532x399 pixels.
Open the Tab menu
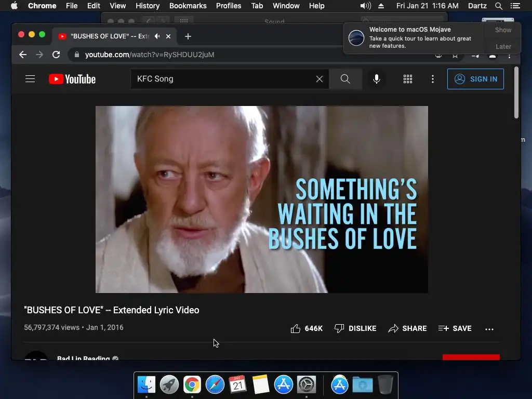[x=257, y=6]
